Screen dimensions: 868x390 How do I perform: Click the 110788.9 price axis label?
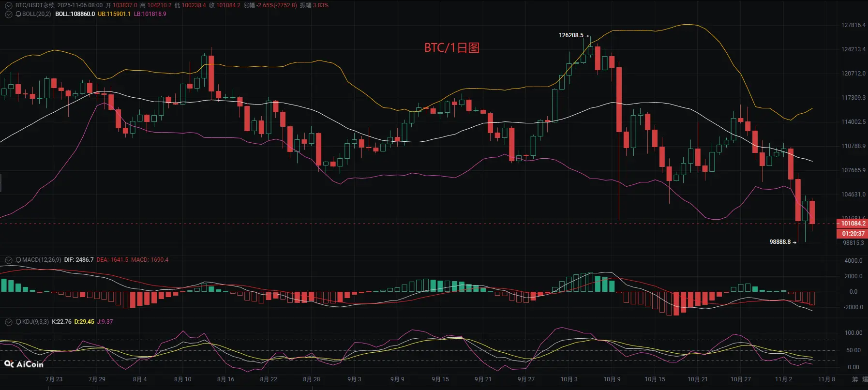coord(853,146)
